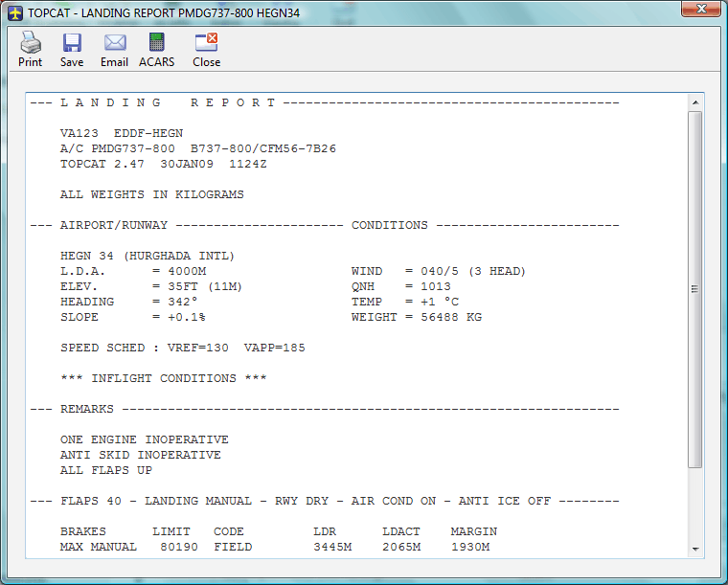The height and width of the screenshot is (585, 728).
Task: Click 'ANTI SKID INOPERATIVE' remark
Action: 140,455
